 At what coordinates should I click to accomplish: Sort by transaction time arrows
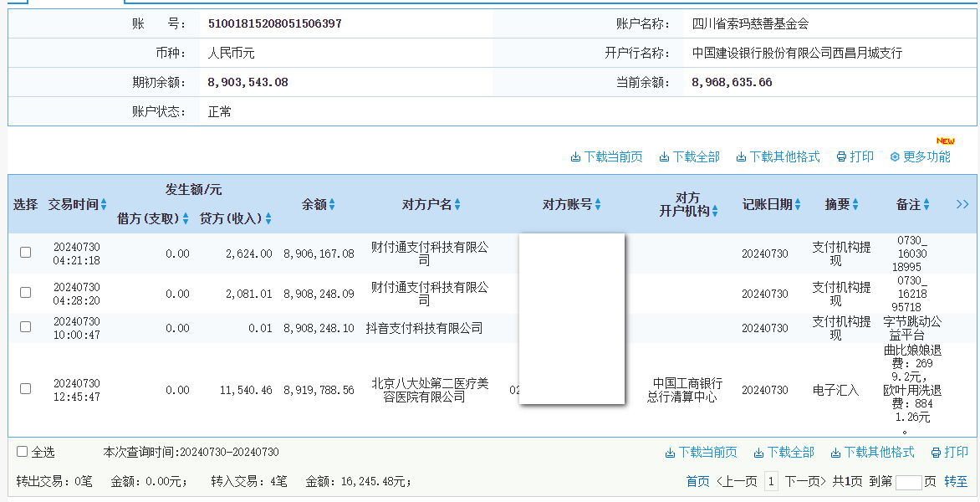pos(104,204)
